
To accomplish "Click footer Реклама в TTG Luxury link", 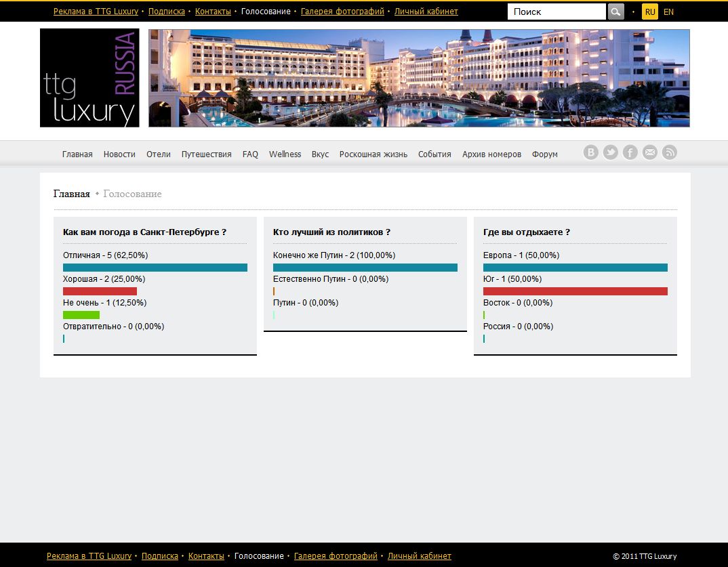I will [89, 556].
